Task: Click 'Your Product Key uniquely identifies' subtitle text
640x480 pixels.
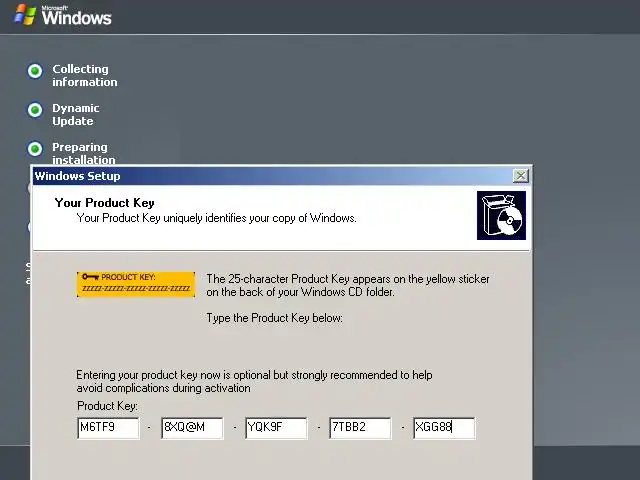Action: tap(216, 218)
